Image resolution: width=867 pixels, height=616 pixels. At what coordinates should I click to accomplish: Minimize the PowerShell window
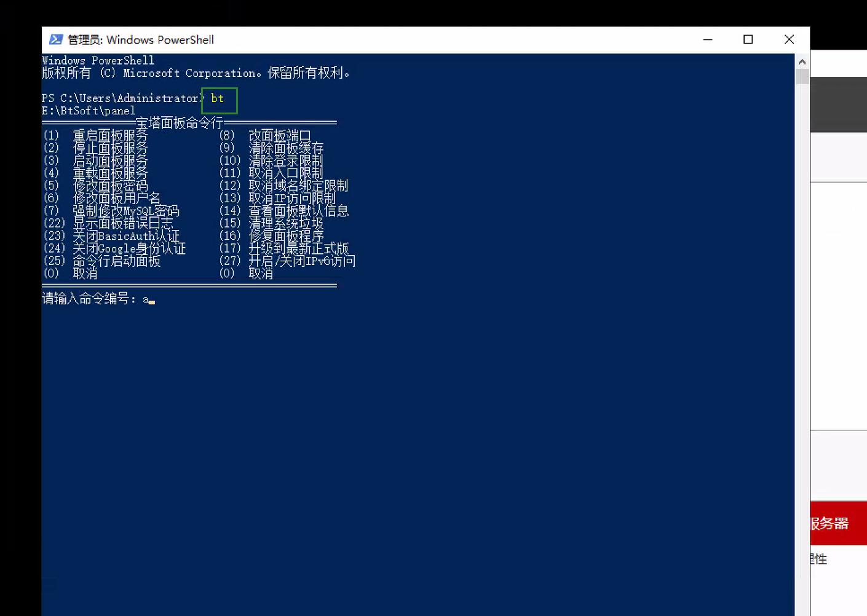708,39
